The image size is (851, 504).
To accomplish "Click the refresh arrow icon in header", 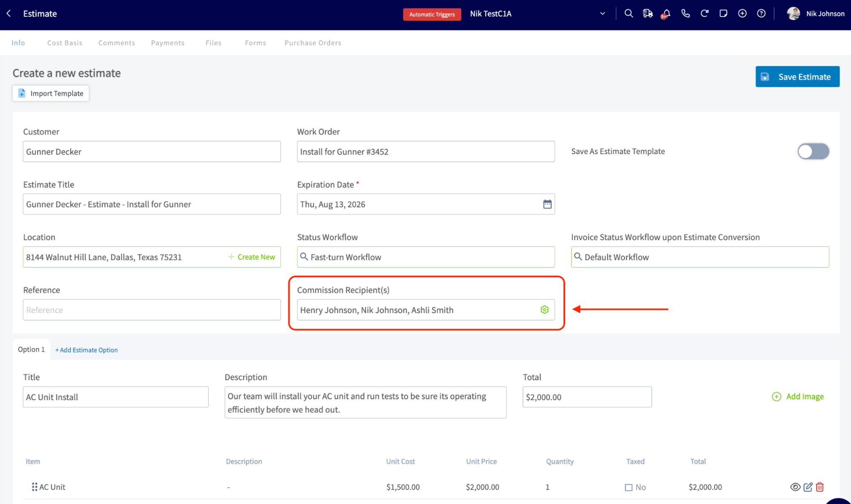I will 705,14.
